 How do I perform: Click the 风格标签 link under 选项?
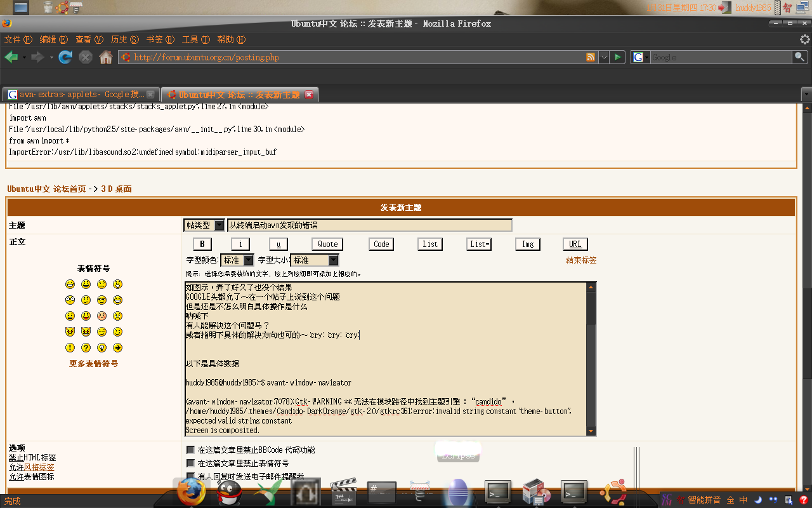(39, 467)
